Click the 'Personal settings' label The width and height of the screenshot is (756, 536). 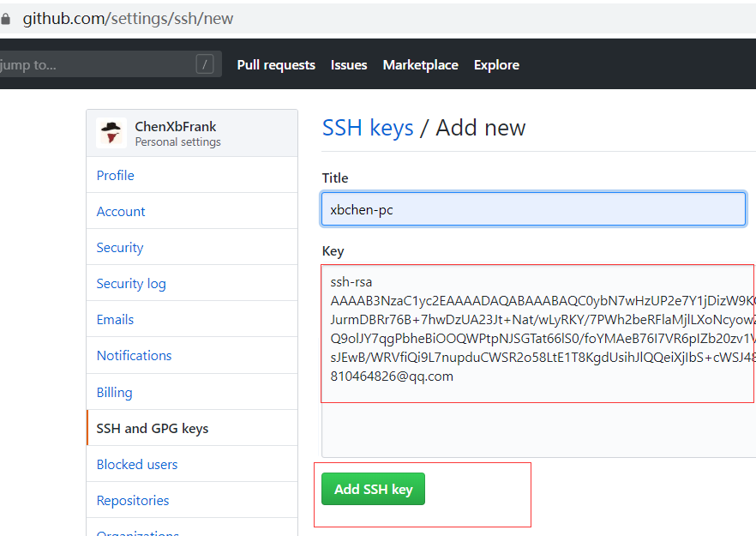click(x=178, y=142)
